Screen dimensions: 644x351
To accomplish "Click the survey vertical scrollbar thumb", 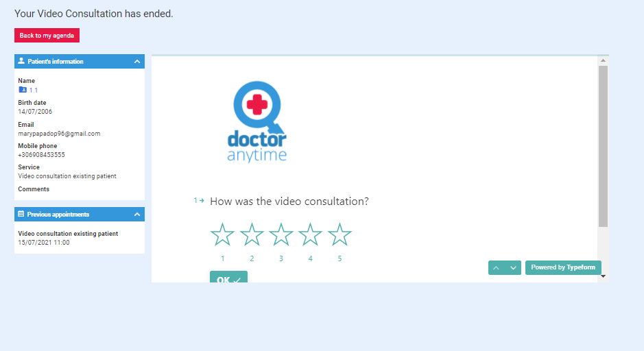I will click(x=603, y=147).
